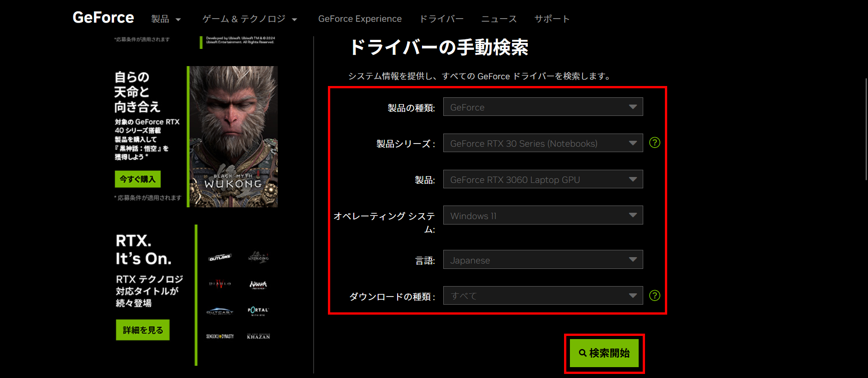Click help icon next to ダウンロードの種類
868x378 pixels.
pos(655,296)
